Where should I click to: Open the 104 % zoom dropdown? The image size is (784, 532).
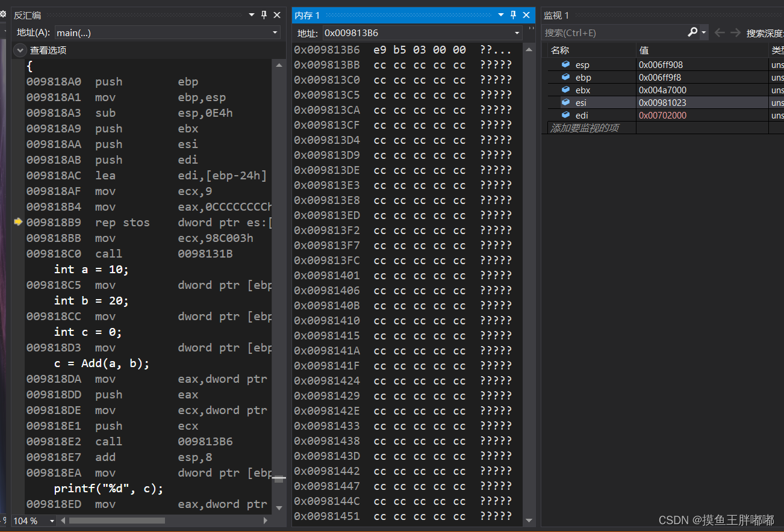[x=52, y=521]
